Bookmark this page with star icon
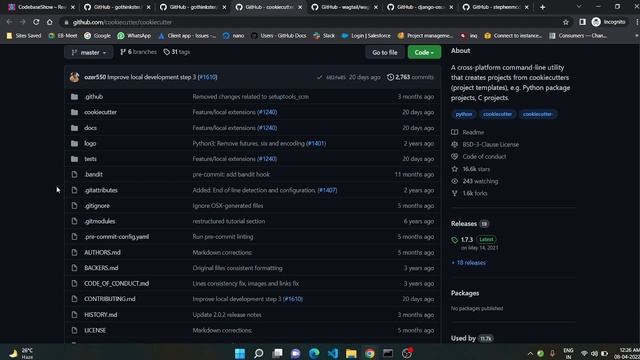This screenshot has width=640, height=360. coord(566,22)
